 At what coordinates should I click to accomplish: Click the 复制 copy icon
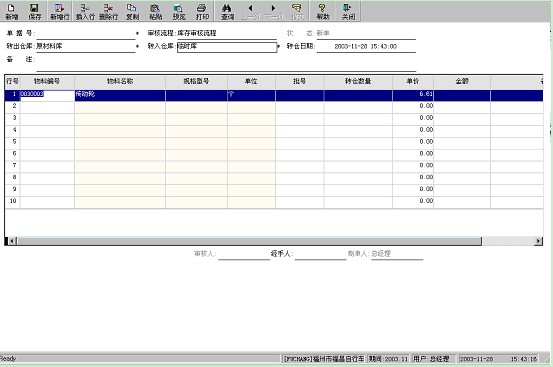(x=132, y=11)
